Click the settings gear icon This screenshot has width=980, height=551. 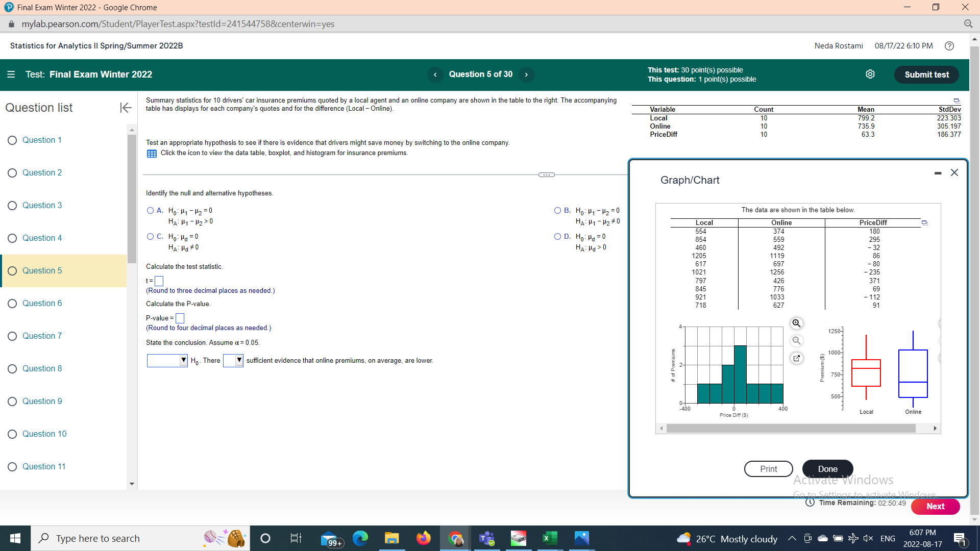tap(870, 74)
